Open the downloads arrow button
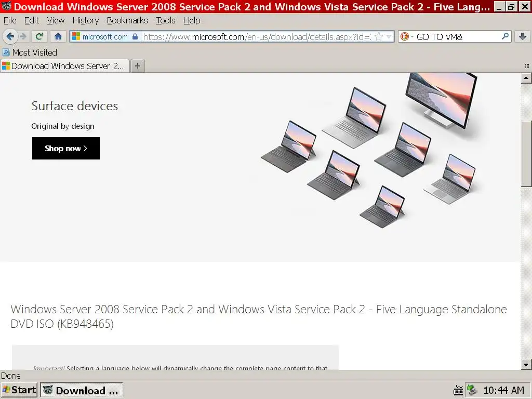The width and height of the screenshot is (532, 399). pyautogui.click(x=523, y=36)
